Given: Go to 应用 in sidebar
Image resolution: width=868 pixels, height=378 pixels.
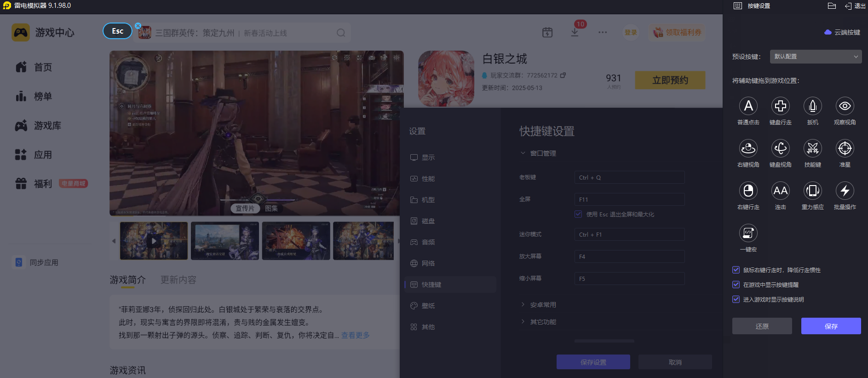Looking at the screenshot, I should pyautogui.click(x=34, y=155).
